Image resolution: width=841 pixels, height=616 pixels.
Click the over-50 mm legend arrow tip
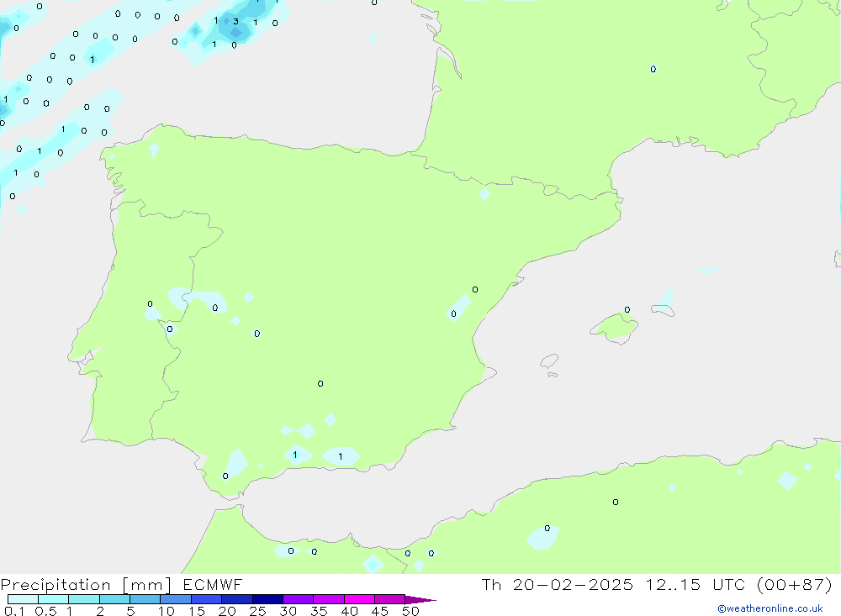(x=420, y=599)
